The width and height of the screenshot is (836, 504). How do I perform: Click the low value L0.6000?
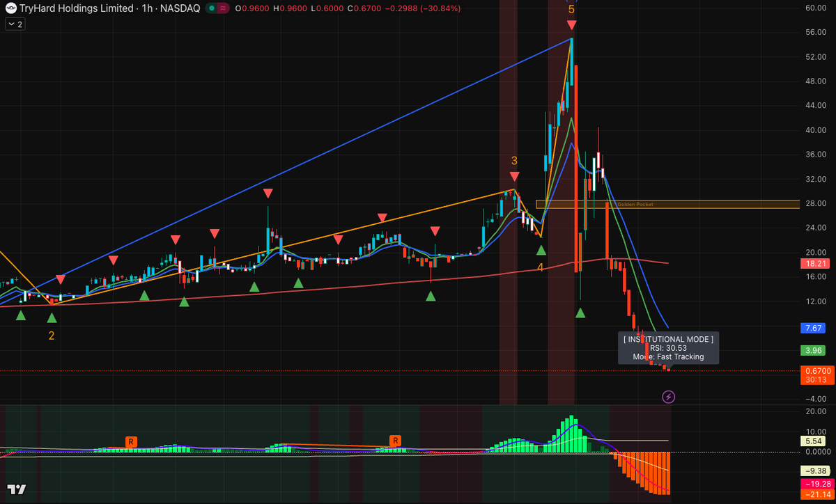(327, 8)
